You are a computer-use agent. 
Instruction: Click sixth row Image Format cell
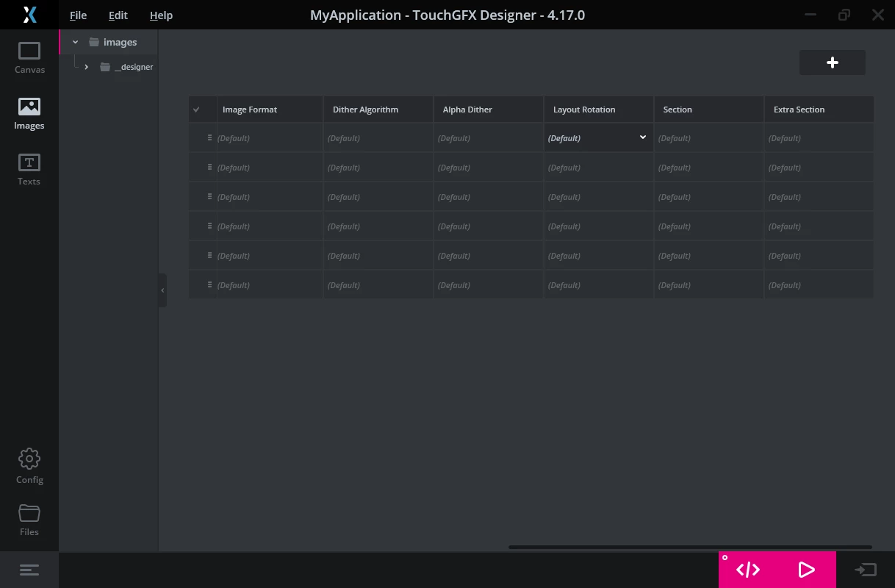coord(270,285)
